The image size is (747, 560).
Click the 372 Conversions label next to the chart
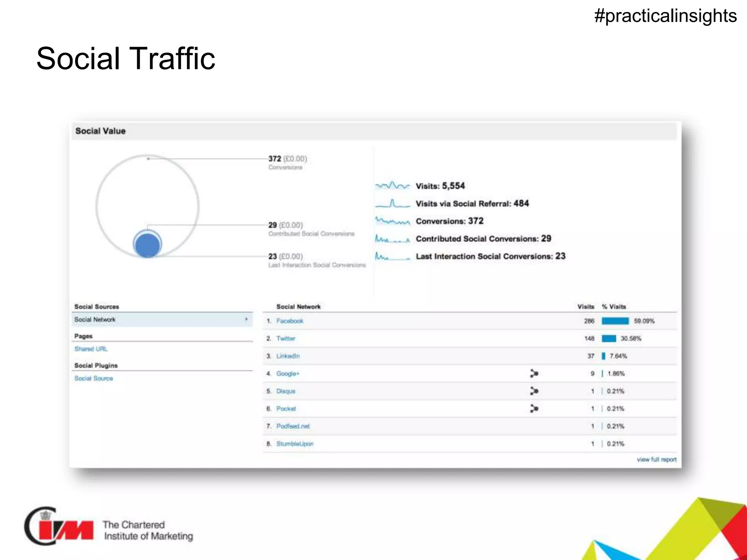point(287,163)
